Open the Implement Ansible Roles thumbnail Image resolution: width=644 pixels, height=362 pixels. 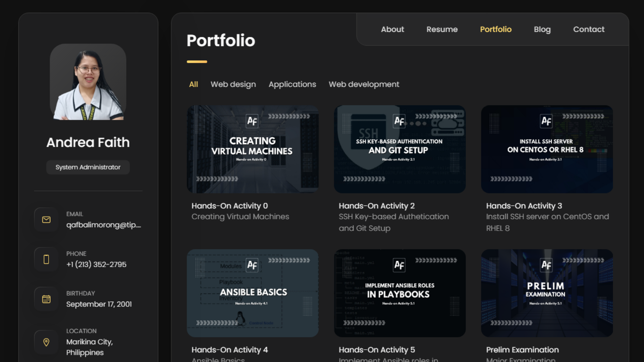399,293
